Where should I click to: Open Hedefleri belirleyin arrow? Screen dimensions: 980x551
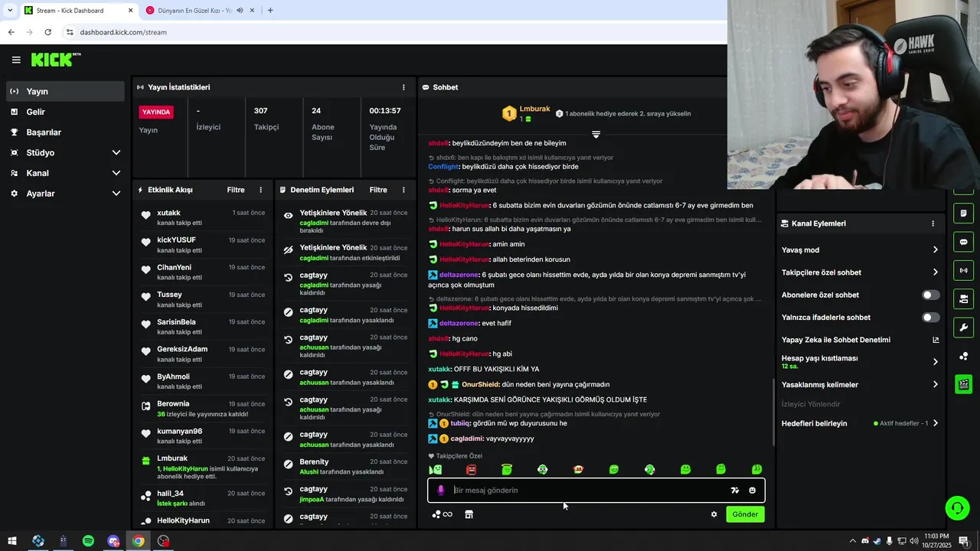click(x=935, y=423)
